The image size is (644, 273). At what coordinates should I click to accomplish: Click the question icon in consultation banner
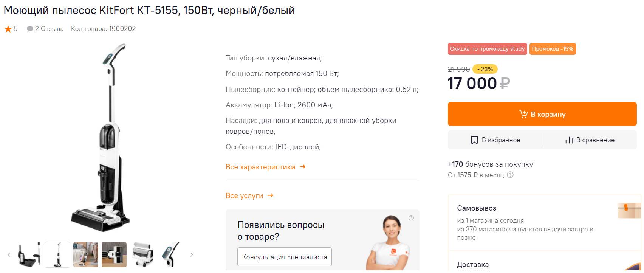[411, 218]
